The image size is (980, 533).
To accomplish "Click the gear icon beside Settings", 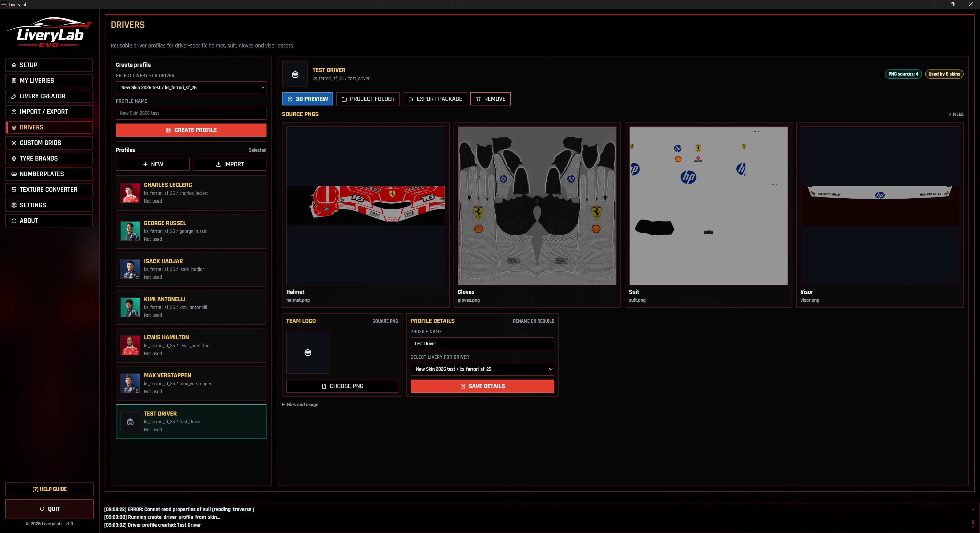I will pyautogui.click(x=14, y=205).
